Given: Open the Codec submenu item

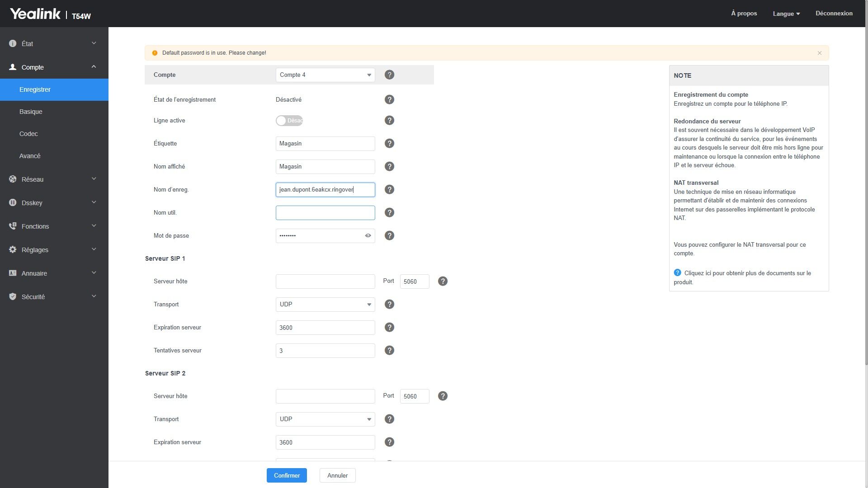Looking at the screenshot, I should pyautogui.click(x=28, y=134).
